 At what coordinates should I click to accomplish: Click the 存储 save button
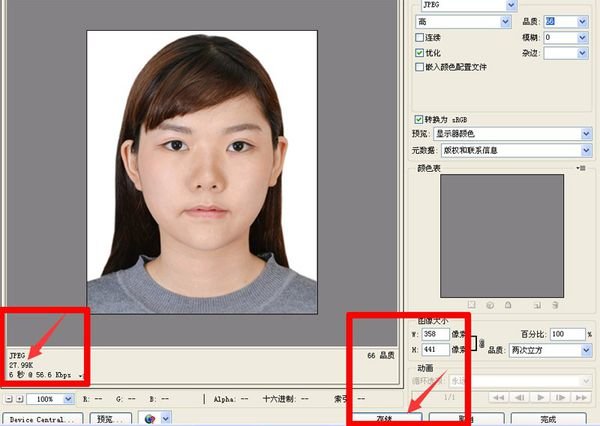click(x=387, y=419)
